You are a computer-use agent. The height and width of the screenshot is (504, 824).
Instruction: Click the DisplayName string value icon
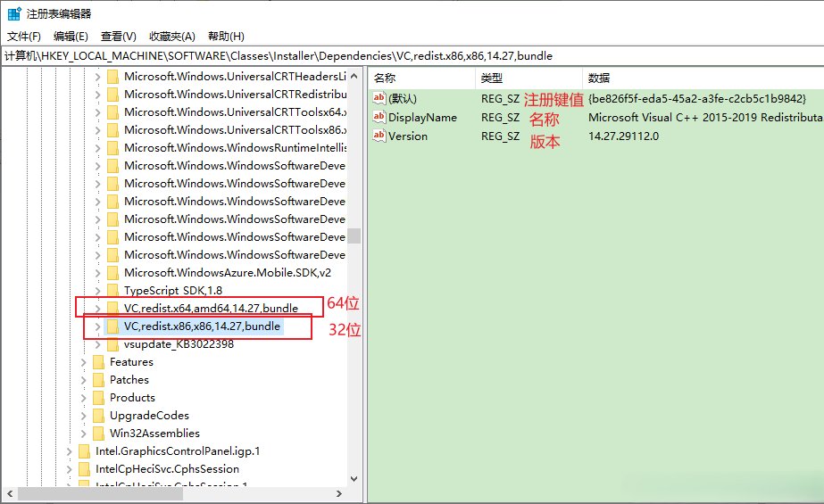pos(379,117)
